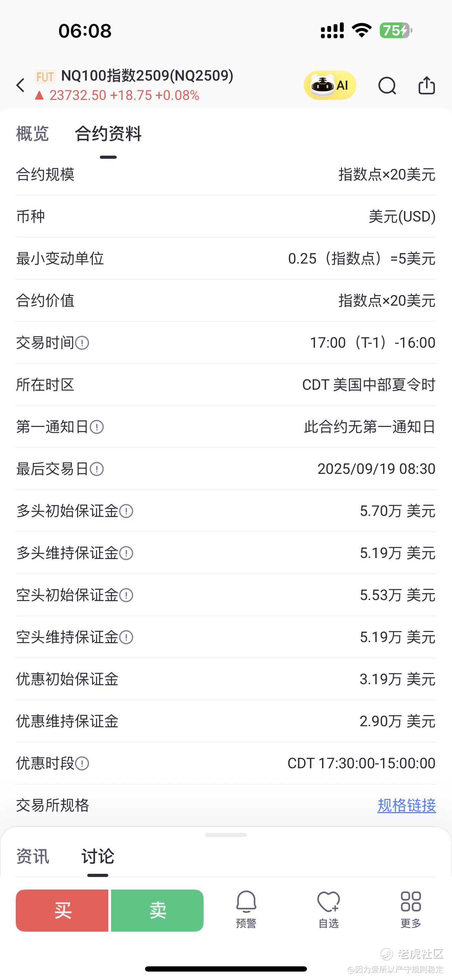This screenshot has width=452, height=980.
Task: Show info for 优惠时段
Action: 82,763
